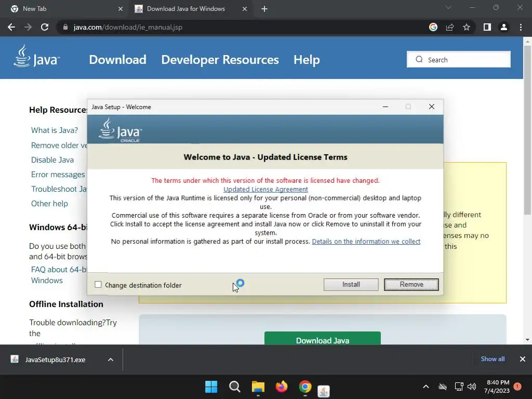Go back to previous page in Chrome

[x=11, y=27]
